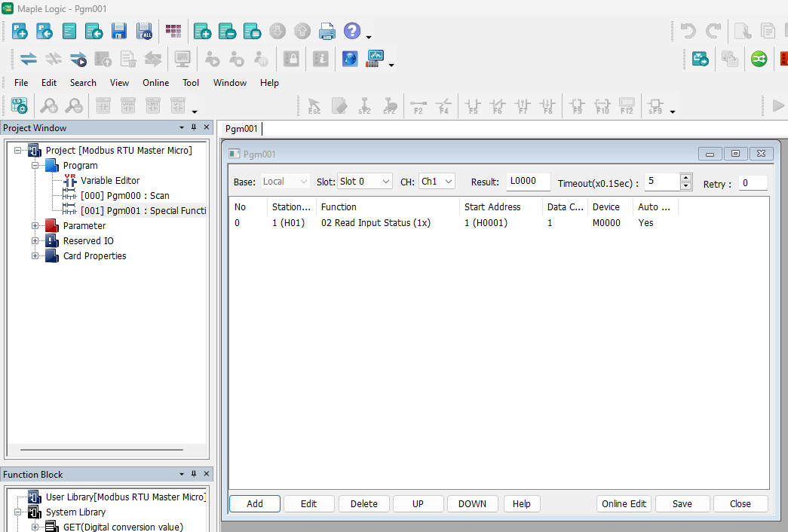Create a new project
788x532 pixels.
pyautogui.click(x=19, y=31)
